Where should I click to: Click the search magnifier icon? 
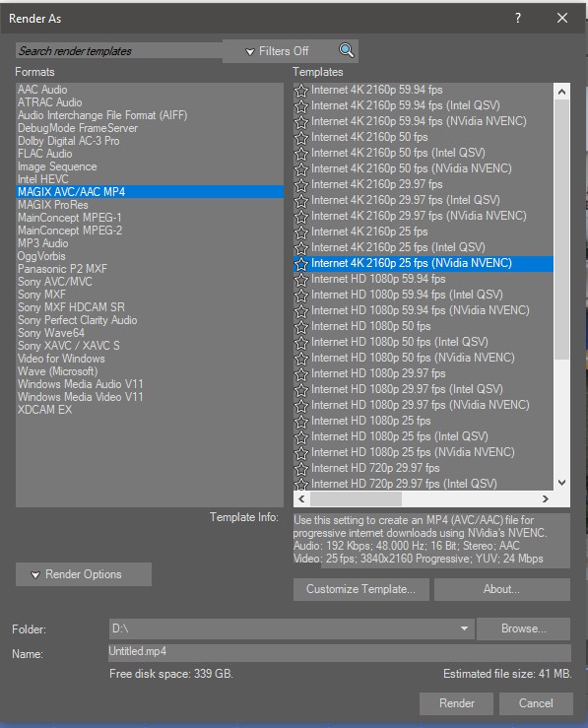pyautogui.click(x=347, y=50)
